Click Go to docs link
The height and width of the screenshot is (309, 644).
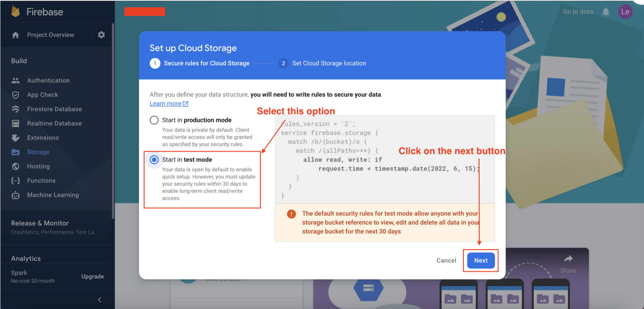coord(578,12)
